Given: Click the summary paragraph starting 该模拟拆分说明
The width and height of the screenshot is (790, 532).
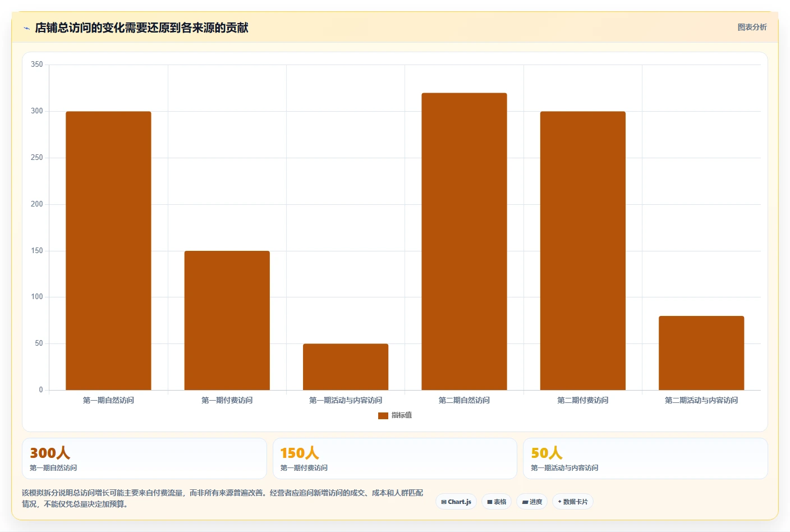Looking at the screenshot, I should click(x=223, y=498).
